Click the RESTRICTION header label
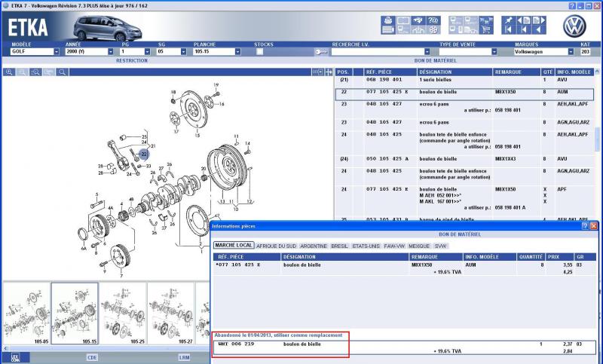603x364 pixels. (132, 60)
